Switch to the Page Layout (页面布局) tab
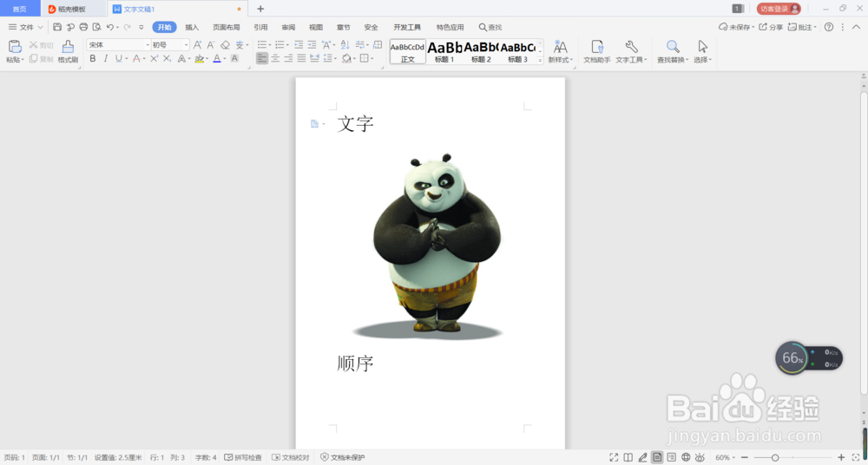This screenshot has width=868, height=465. point(227,27)
